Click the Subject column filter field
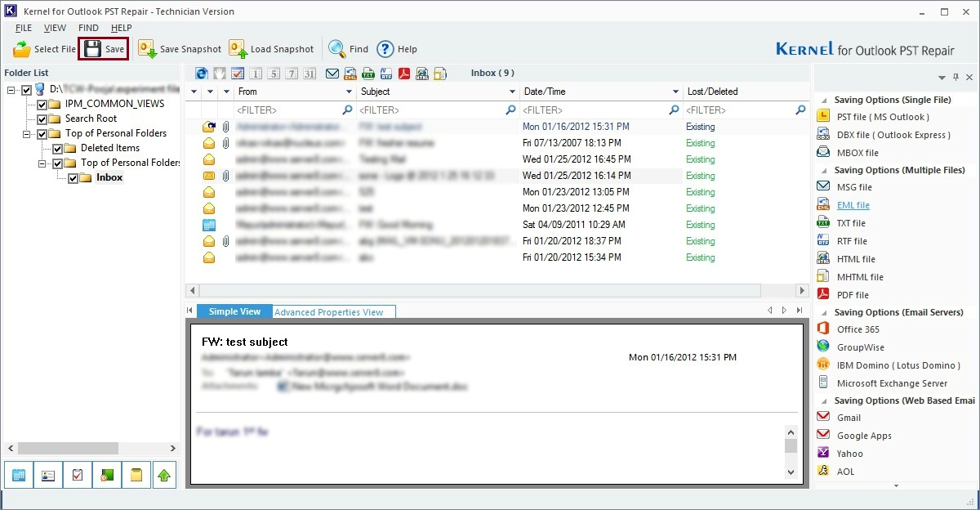The image size is (980, 510). coord(438,110)
